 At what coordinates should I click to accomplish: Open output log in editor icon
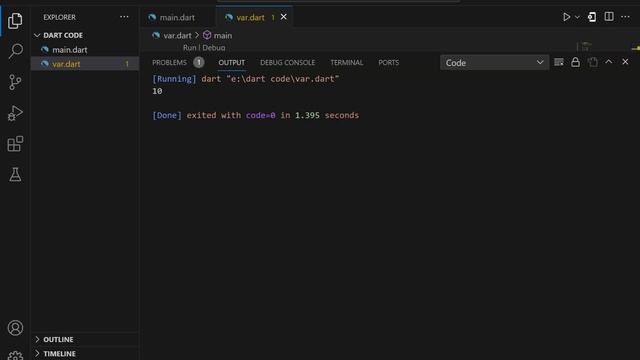592,62
